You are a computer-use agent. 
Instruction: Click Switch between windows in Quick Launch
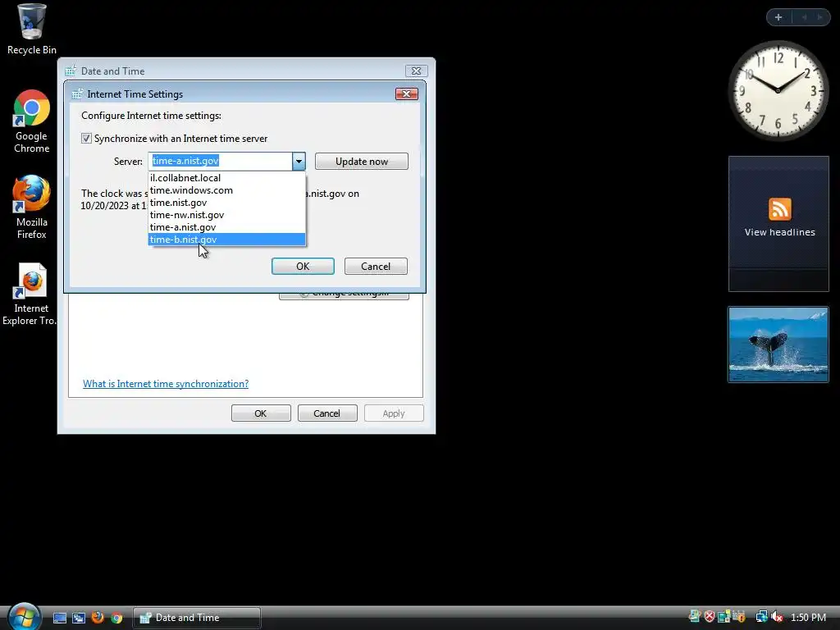coord(79,618)
